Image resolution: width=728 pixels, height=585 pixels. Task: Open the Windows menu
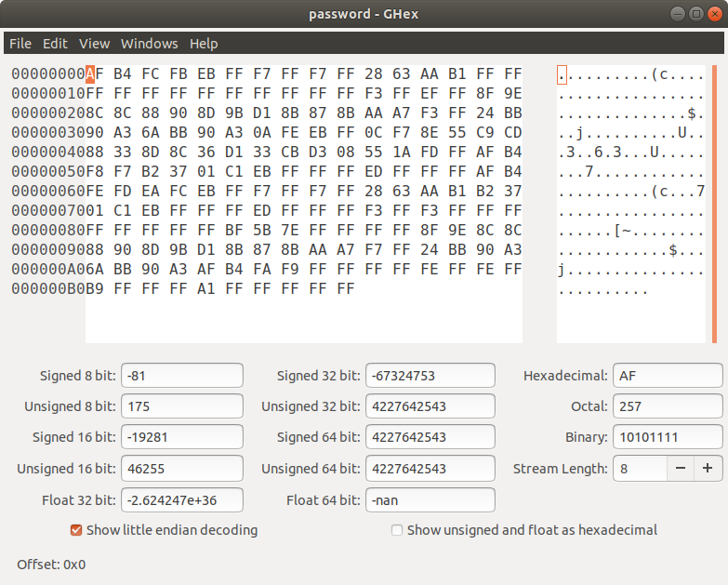point(150,44)
